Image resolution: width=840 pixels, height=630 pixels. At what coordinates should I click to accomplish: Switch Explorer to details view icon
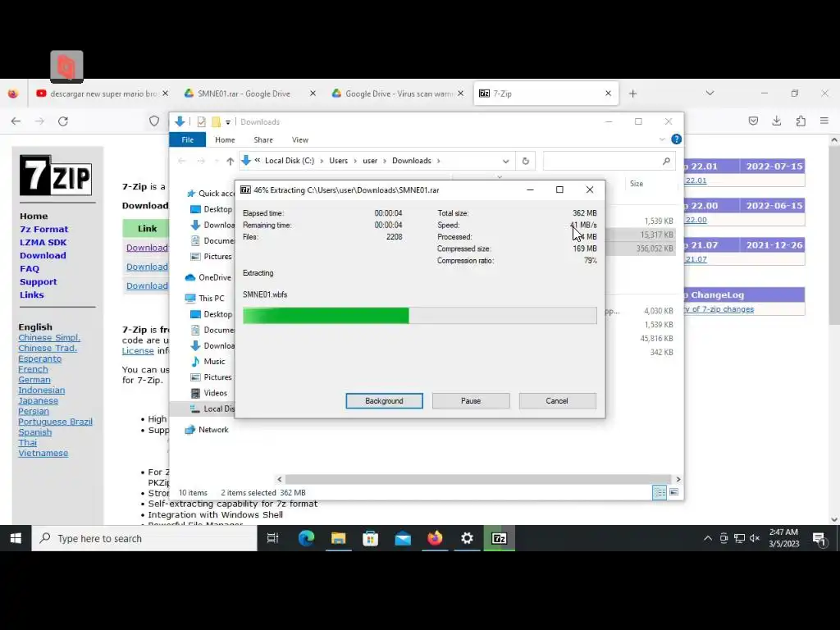pyautogui.click(x=660, y=492)
